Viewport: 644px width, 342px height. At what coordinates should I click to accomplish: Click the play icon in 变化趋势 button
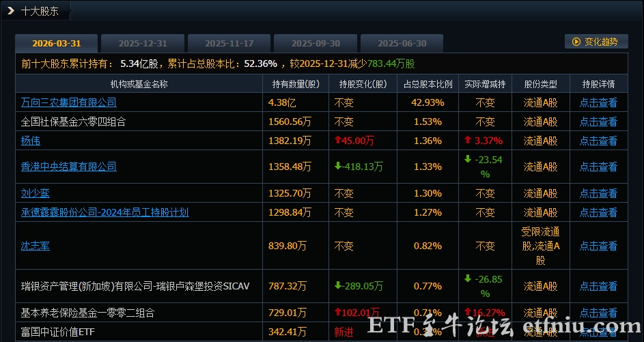tap(576, 42)
